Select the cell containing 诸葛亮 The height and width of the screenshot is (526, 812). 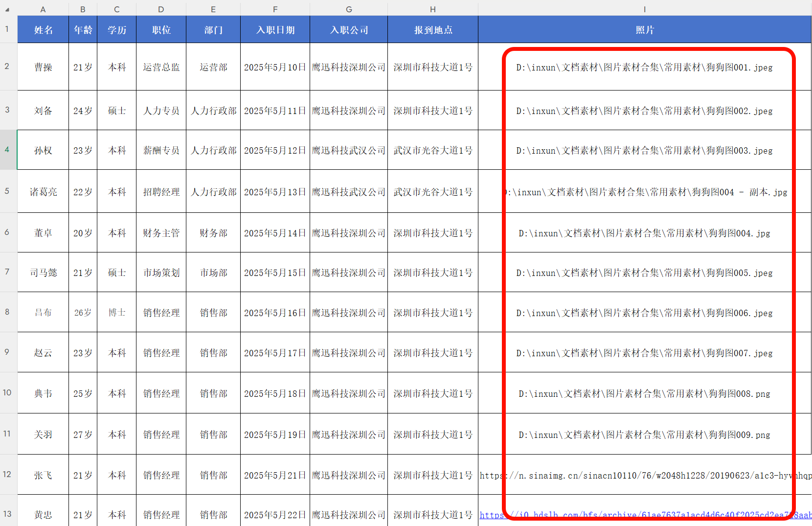[43, 192]
